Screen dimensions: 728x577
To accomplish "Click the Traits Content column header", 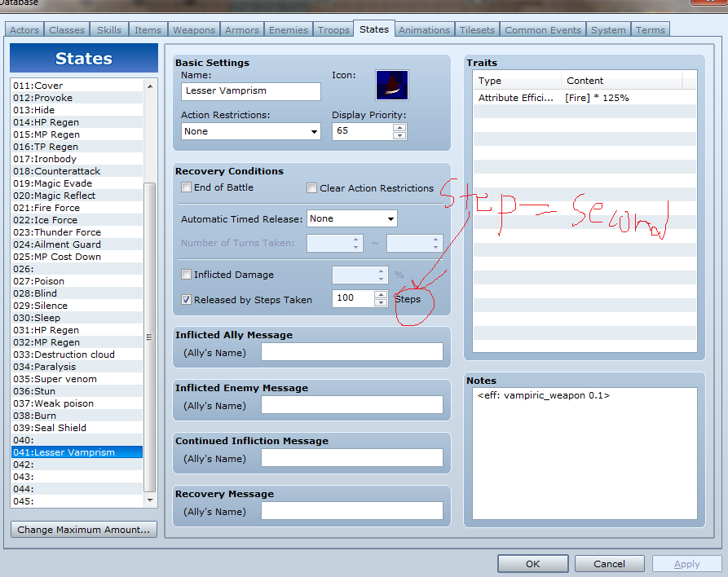I will [622, 81].
